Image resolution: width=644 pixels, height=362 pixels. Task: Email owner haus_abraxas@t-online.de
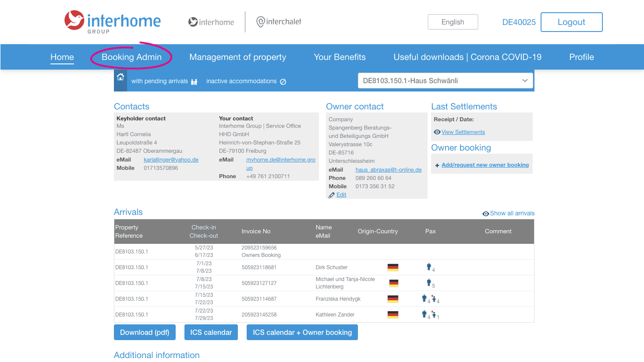click(389, 170)
